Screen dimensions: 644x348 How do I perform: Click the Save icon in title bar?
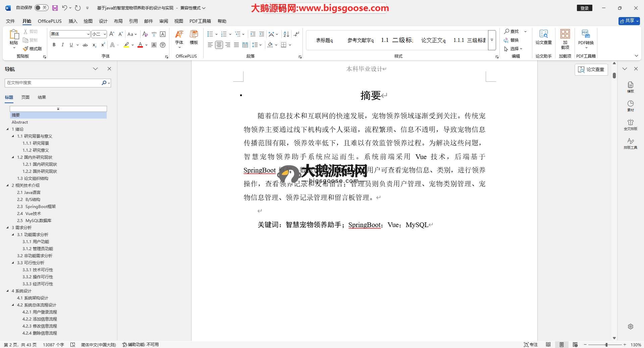point(55,8)
